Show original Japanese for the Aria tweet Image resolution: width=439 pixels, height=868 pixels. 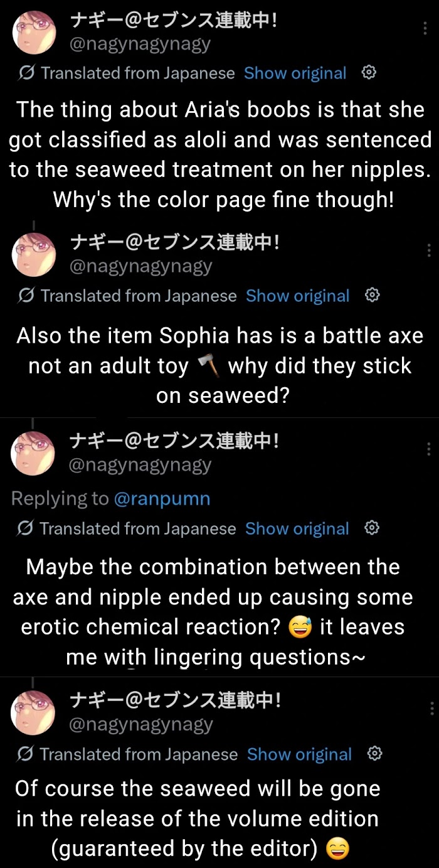pos(295,73)
